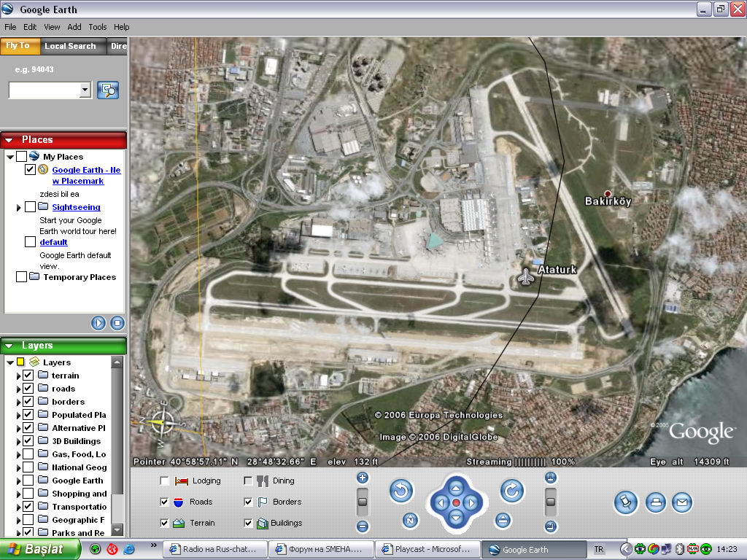Tilt view up using top tilt button
Viewport: 747px width, 560px height.
(551, 478)
